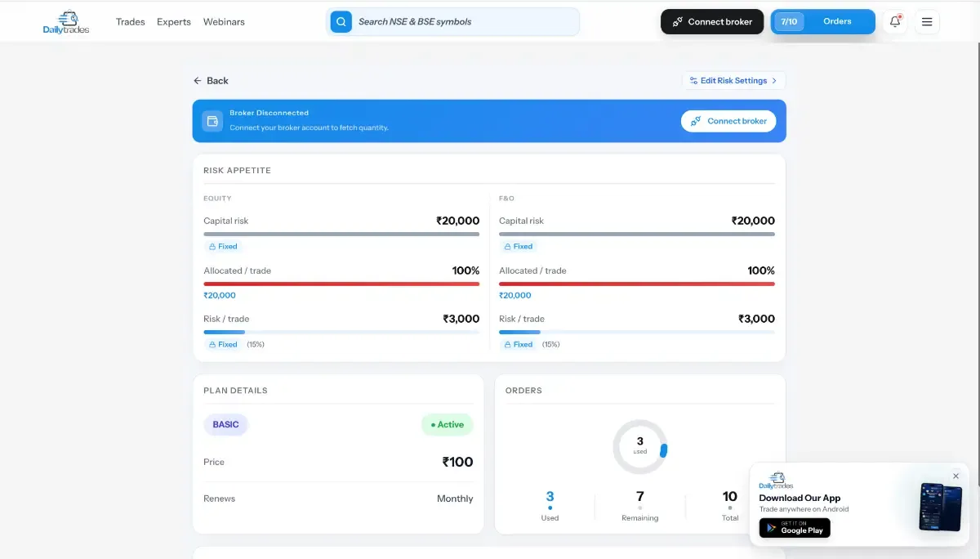Click the ₹100 plan price value
980x559 pixels.
[457, 462]
